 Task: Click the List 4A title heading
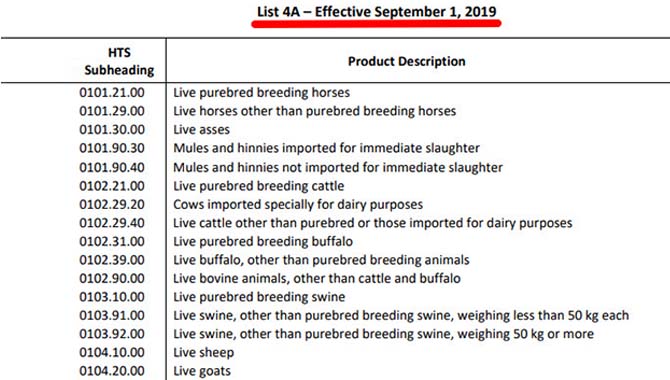pyautogui.click(x=376, y=12)
